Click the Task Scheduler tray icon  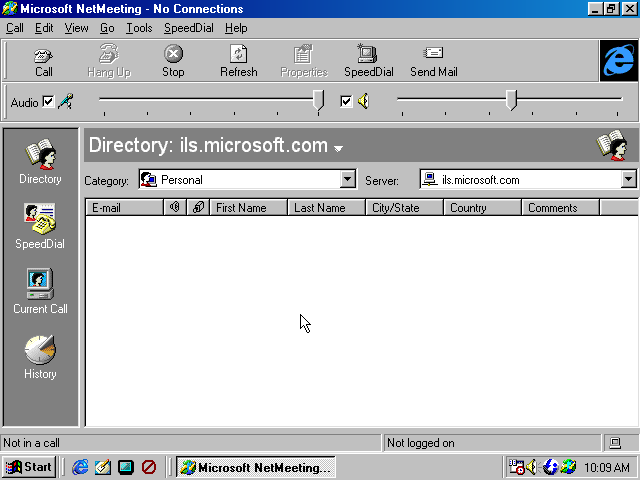pyautogui.click(x=516, y=467)
